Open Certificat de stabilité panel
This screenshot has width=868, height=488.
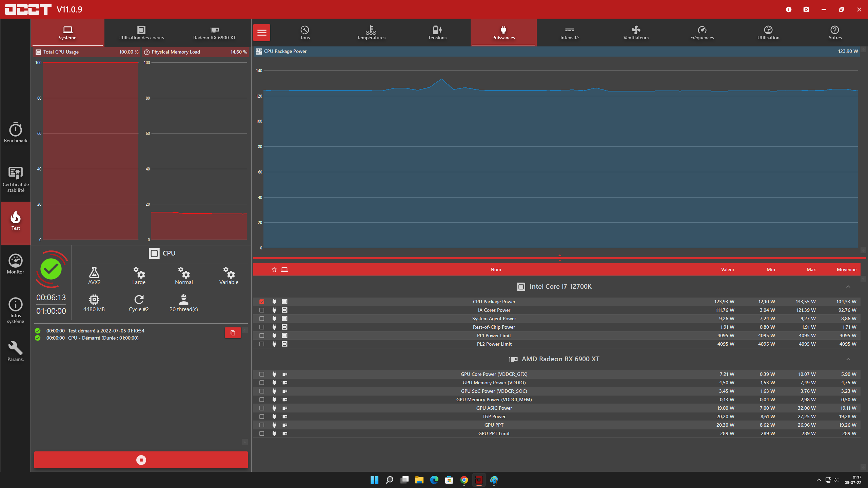click(16, 179)
